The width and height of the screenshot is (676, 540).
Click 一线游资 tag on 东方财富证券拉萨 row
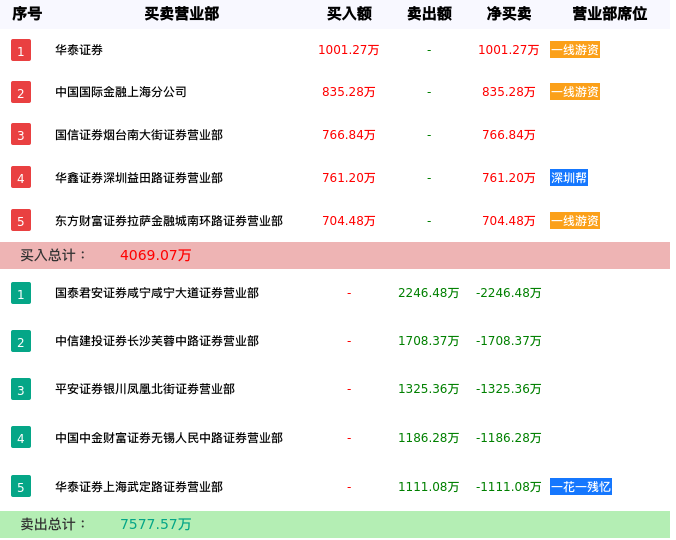(575, 221)
